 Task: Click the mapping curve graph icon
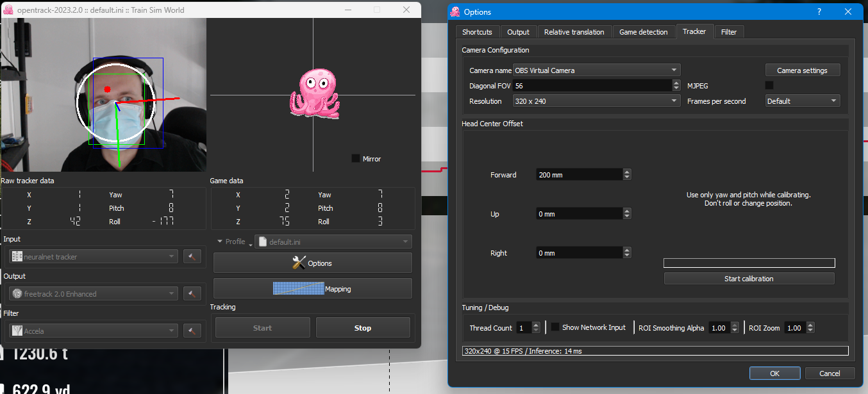tap(299, 288)
